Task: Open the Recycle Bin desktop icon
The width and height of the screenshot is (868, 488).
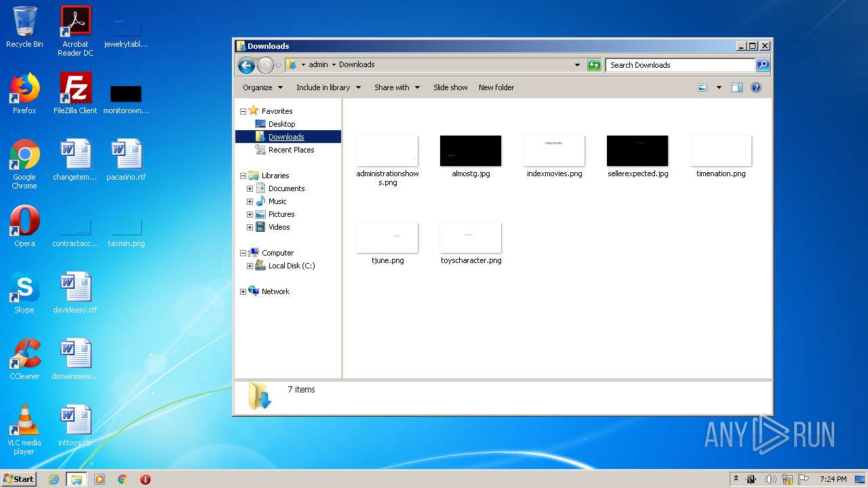Action: click(x=24, y=27)
